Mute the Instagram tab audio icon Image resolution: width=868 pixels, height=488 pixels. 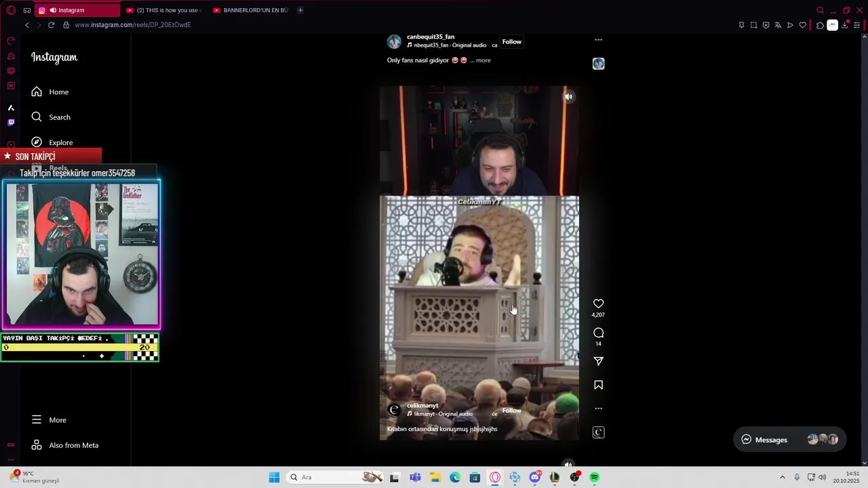click(x=53, y=10)
